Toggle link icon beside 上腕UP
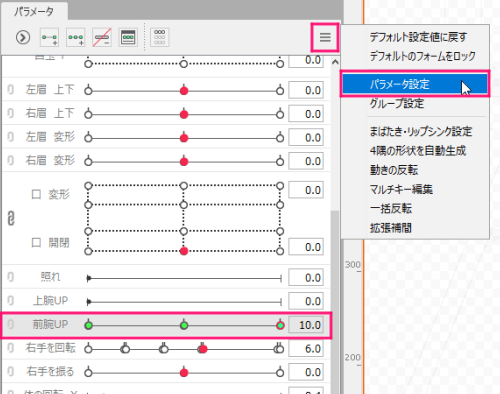500x394 pixels. [11, 301]
